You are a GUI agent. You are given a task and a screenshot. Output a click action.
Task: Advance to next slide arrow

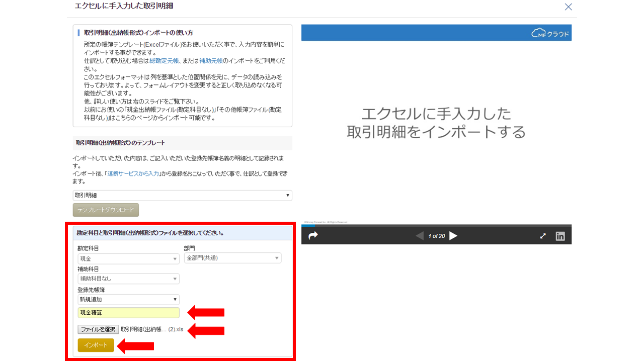point(453,236)
